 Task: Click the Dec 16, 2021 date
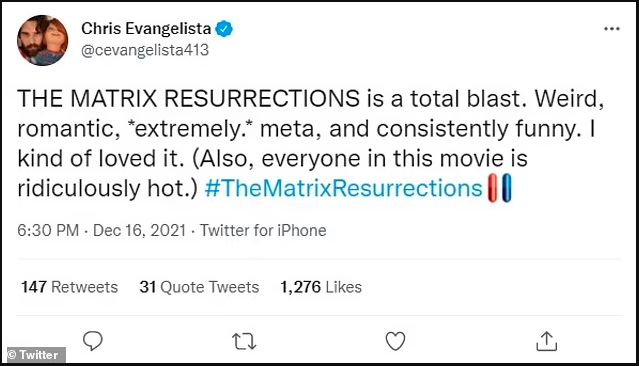(139, 231)
